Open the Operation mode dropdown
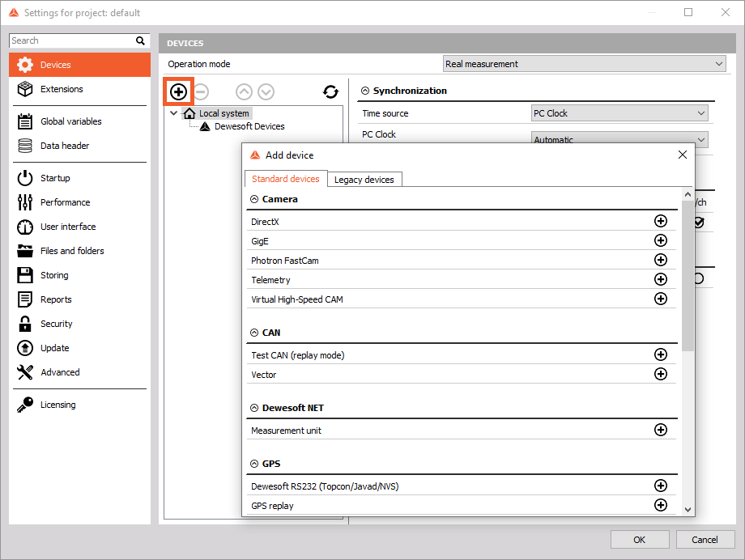Image resolution: width=745 pixels, height=560 pixels. click(585, 64)
